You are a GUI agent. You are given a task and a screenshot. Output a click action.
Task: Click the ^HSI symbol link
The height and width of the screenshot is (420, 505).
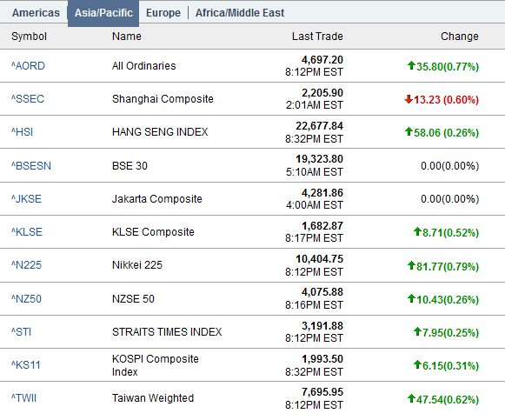(x=23, y=132)
